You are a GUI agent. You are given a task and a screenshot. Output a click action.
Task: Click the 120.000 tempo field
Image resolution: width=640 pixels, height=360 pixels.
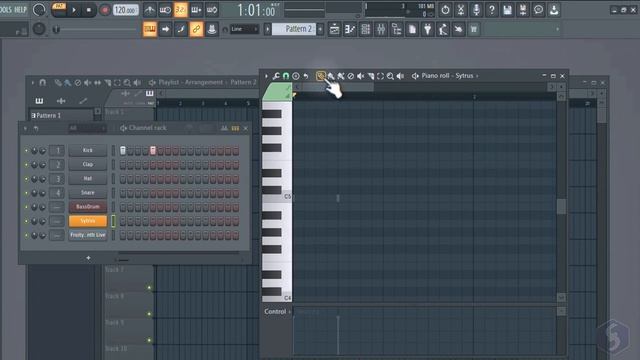click(125, 10)
